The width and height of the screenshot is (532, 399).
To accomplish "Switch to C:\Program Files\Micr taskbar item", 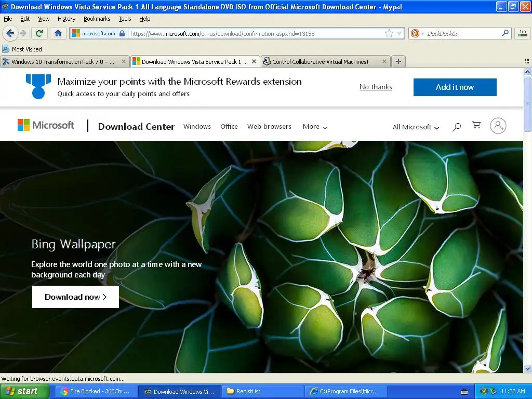I will tap(345, 392).
